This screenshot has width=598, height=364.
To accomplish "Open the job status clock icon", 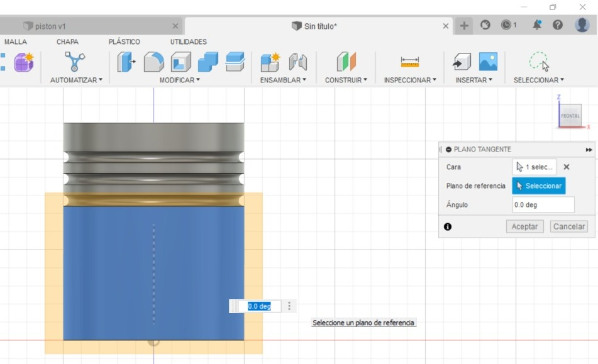I will point(508,25).
